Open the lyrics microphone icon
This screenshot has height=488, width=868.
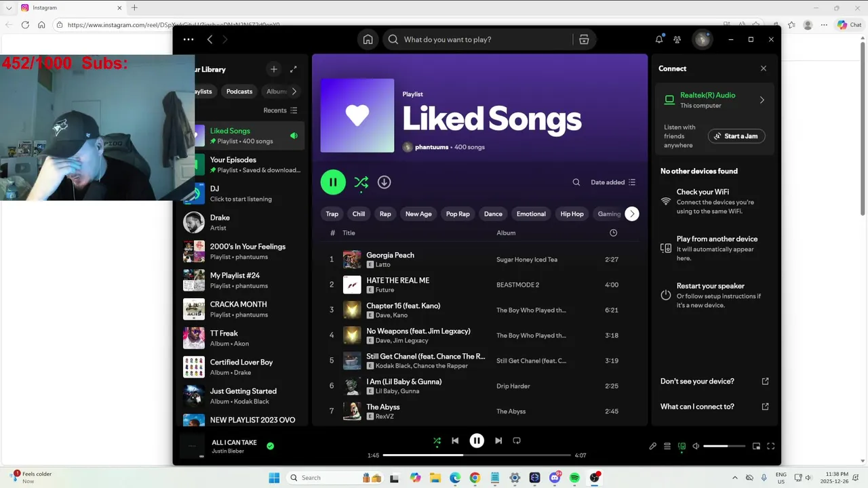coord(652,446)
